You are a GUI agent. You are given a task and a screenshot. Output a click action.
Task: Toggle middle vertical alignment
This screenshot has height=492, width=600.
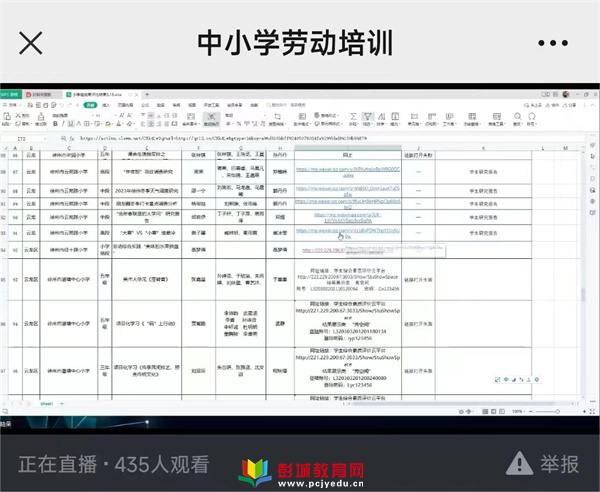(x=151, y=115)
